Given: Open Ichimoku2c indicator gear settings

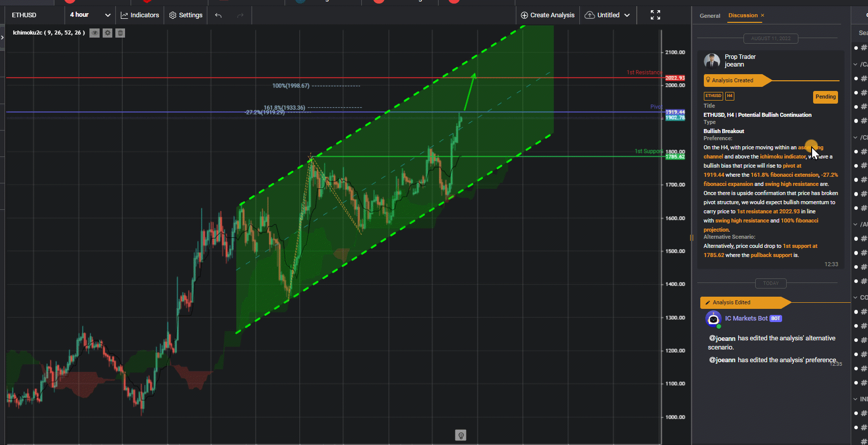Looking at the screenshot, I should click(x=107, y=33).
